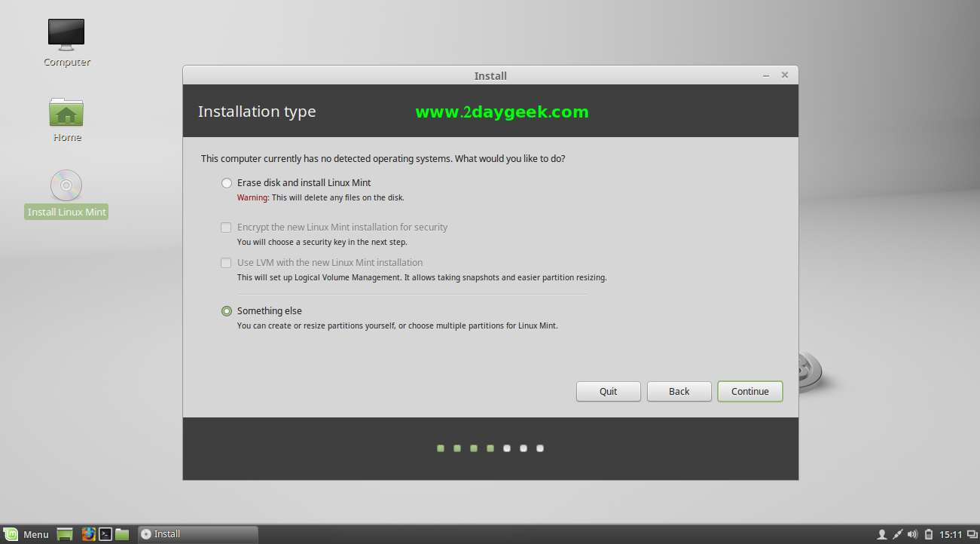Open the network connection tray icon
980x544 pixels.
pos(897,535)
